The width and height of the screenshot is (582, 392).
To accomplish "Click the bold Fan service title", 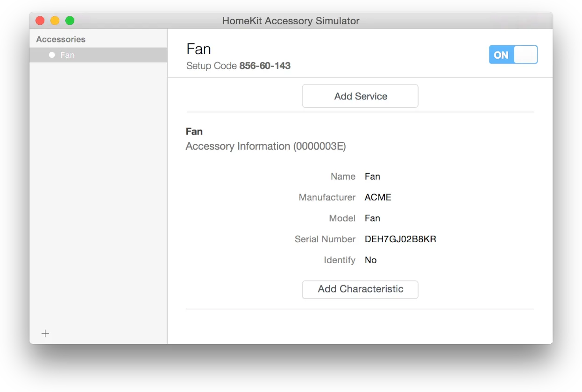I will (194, 132).
